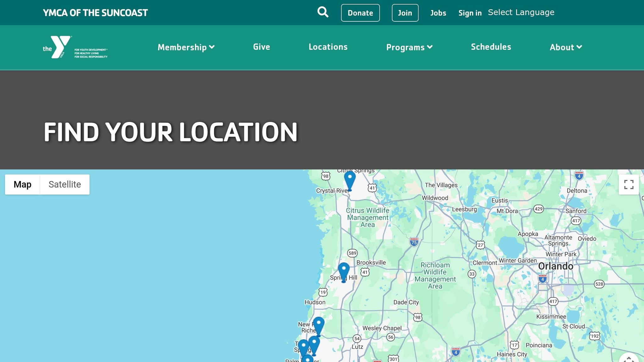Screen dimensions: 644x362
Task: Click the search magnifier icon
Action: point(323,12)
